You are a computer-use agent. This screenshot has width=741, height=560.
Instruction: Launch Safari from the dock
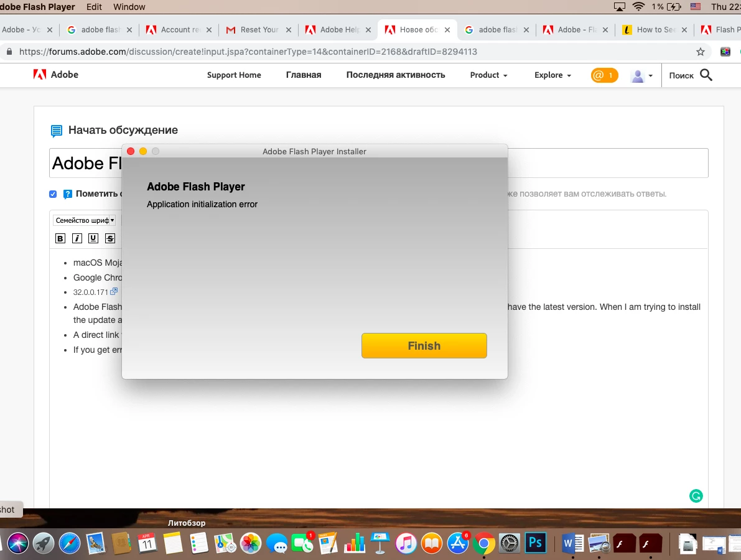[x=70, y=543]
